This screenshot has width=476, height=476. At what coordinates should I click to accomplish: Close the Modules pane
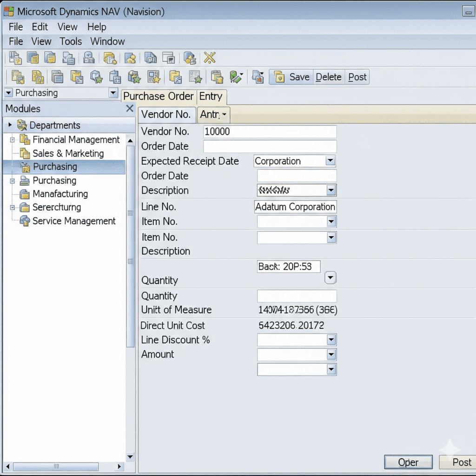coord(130,108)
